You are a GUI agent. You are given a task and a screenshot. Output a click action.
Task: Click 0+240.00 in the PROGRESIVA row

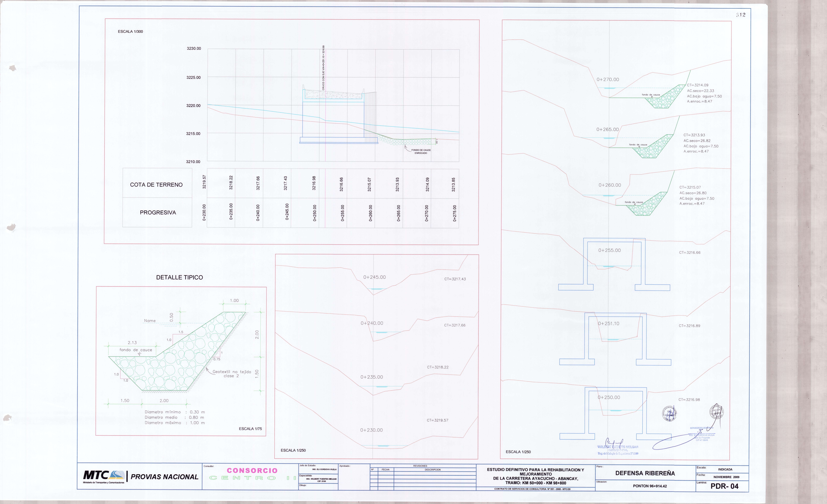258,213
